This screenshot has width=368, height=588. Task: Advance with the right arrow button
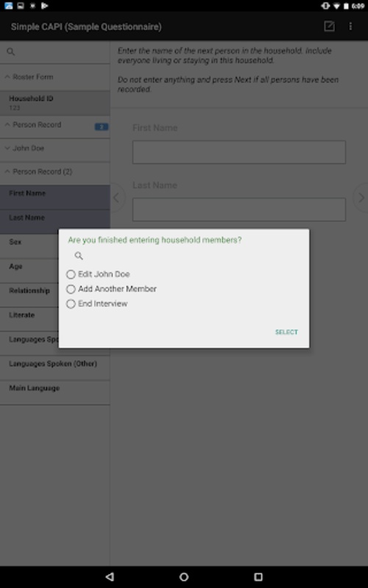(361, 198)
